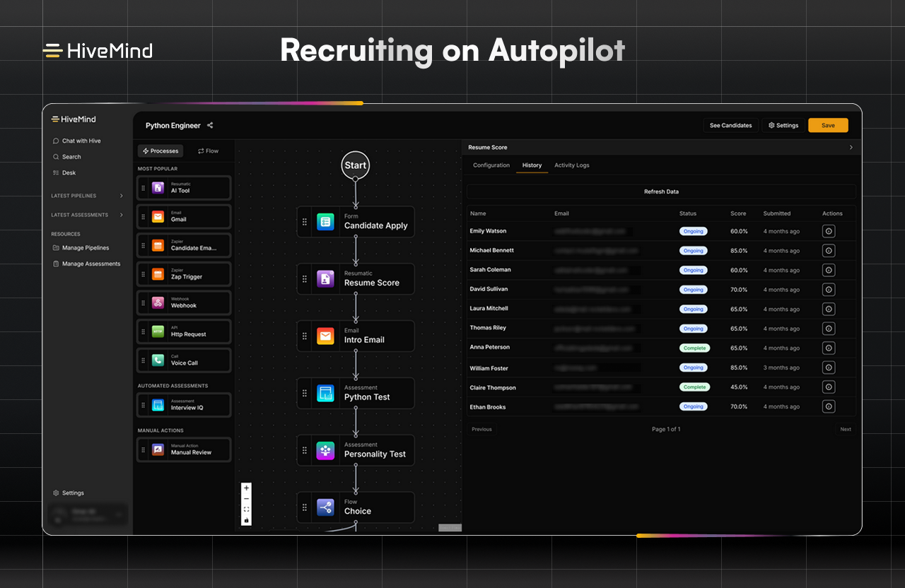Select the Python Test assessment node icon

coord(325,393)
